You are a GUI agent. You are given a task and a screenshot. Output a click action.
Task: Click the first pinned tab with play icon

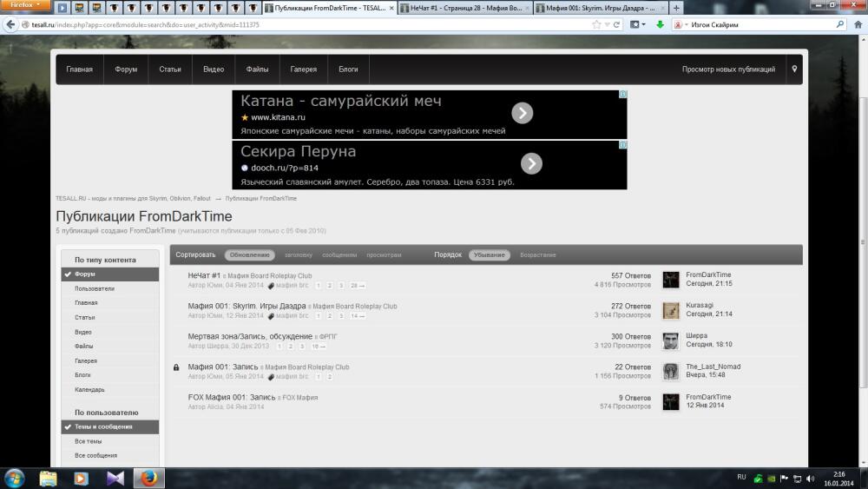(x=62, y=8)
